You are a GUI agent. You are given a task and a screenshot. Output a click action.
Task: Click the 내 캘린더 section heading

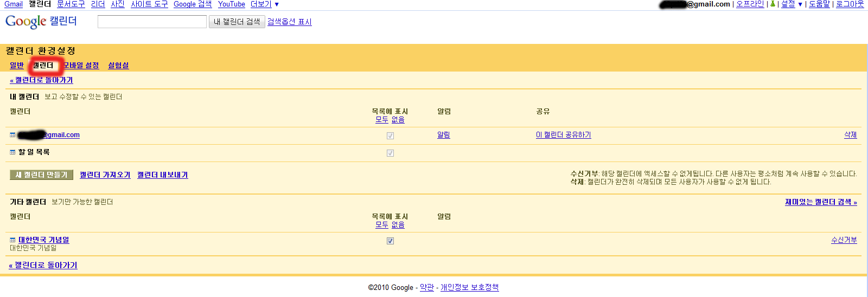tap(24, 97)
